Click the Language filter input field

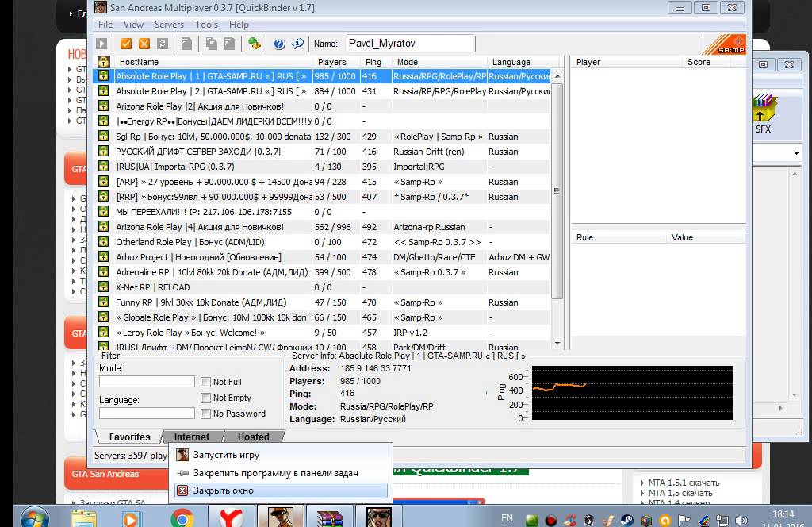point(147,413)
